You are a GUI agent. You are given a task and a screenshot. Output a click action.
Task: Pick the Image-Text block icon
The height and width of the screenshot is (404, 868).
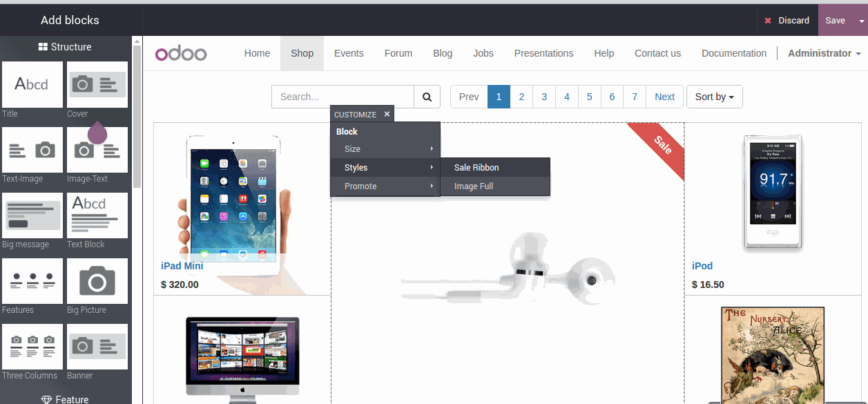coord(97,150)
